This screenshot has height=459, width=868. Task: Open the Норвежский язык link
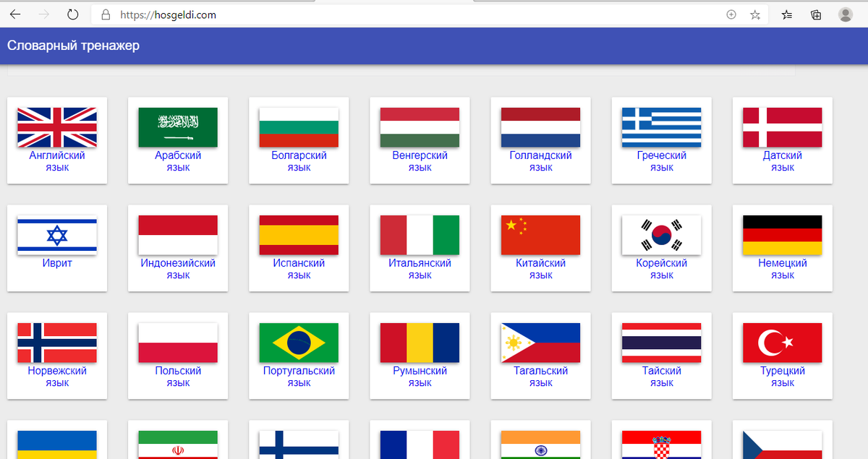(x=57, y=377)
